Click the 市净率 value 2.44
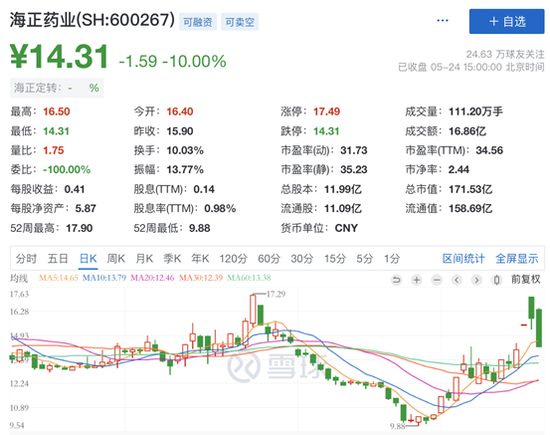 click(x=458, y=170)
